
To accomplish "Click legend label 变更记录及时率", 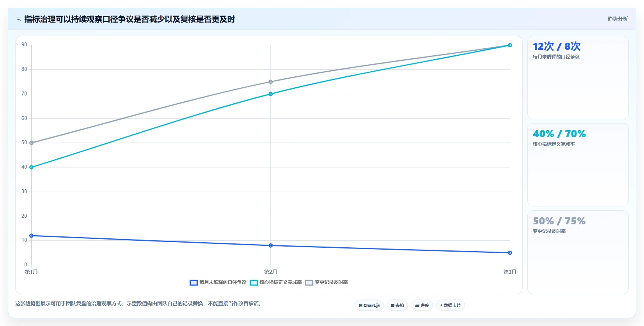I will [331, 282].
